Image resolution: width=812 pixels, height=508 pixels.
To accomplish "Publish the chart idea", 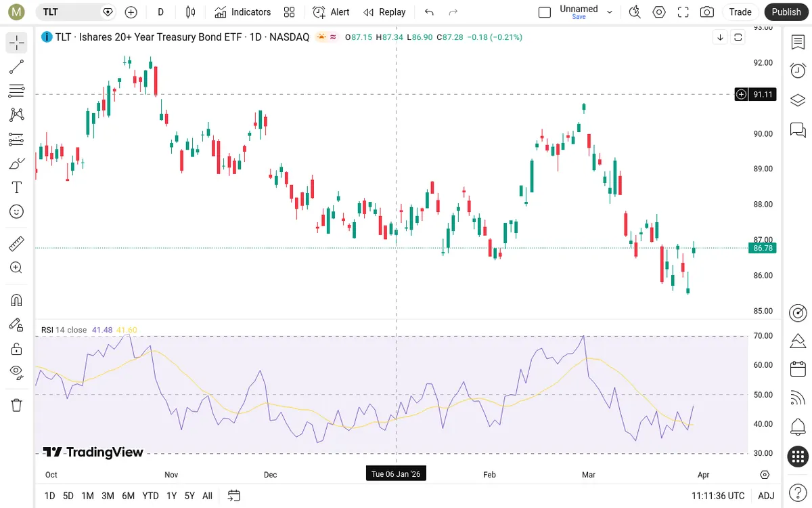I will tap(786, 12).
